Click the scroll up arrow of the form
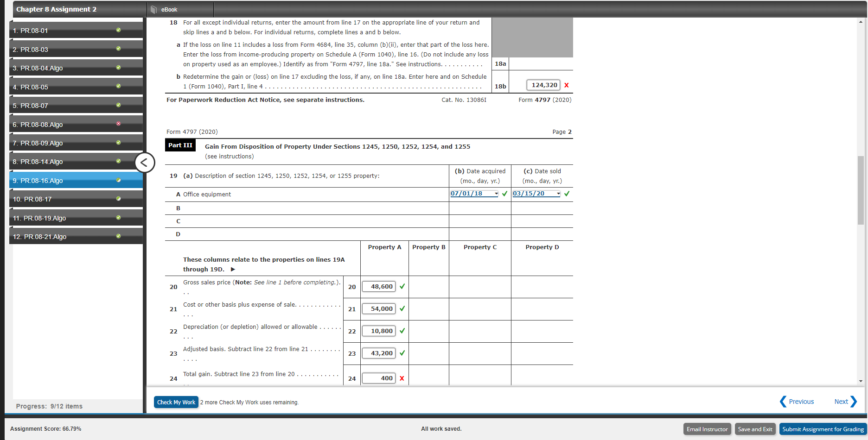 click(861, 22)
